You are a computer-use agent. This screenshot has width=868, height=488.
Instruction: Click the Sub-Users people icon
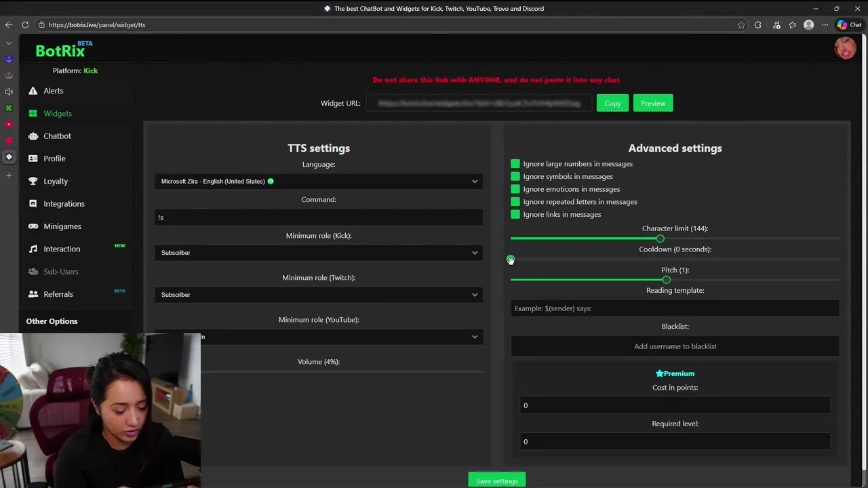coord(33,271)
